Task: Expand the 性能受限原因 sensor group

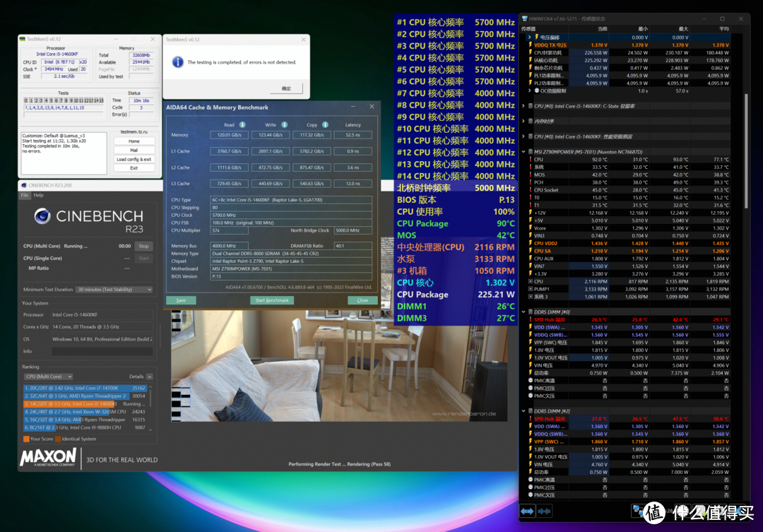Action: (x=524, y=136)
